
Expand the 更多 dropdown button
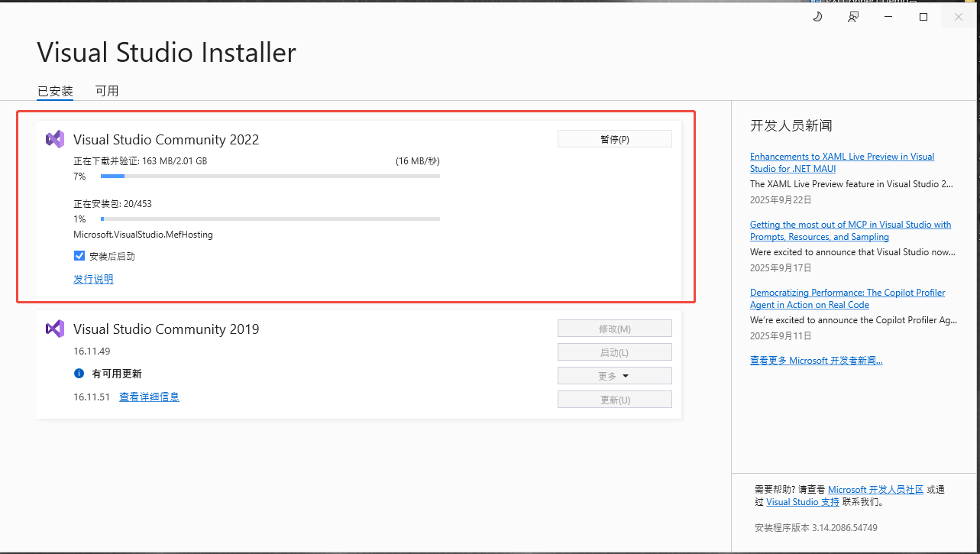pos(614,376)
